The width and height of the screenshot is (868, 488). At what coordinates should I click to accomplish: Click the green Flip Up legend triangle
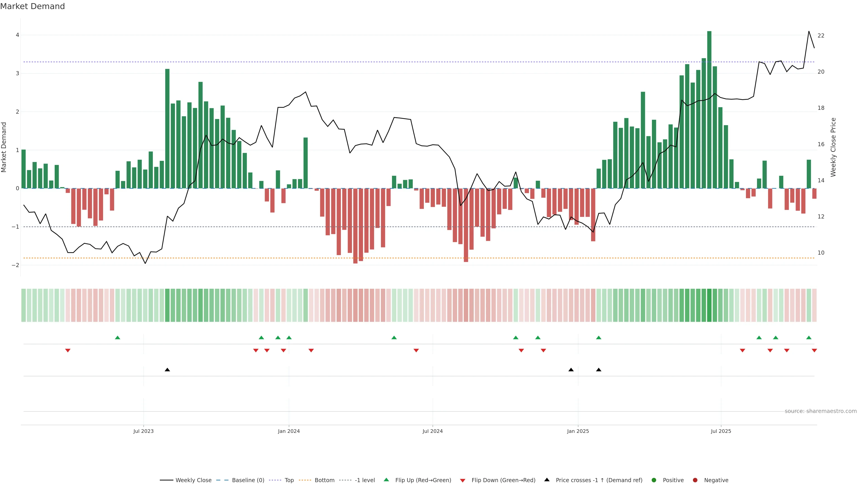tap(387, 480)
